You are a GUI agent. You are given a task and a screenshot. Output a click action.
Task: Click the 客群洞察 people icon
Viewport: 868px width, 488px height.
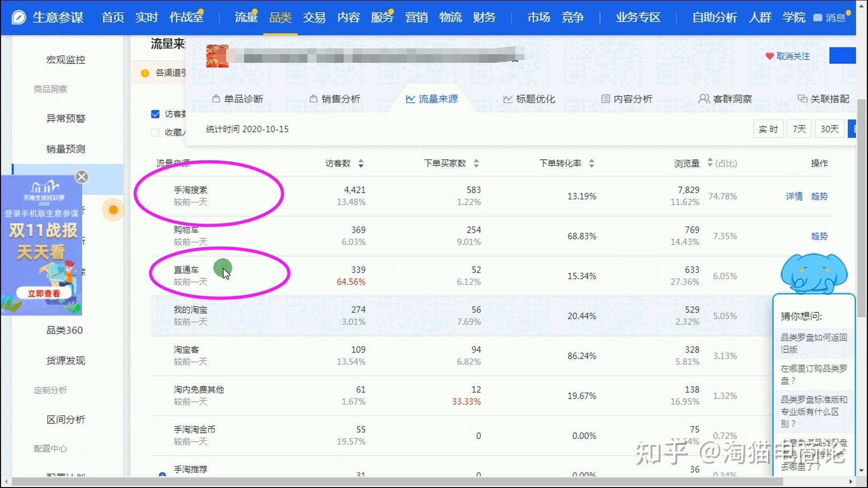(x=704, y=99)
